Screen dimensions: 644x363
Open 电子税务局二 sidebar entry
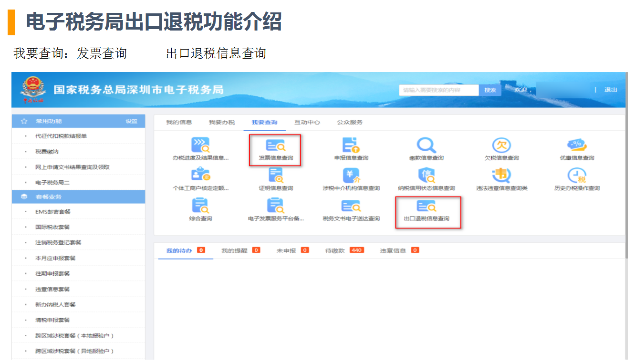79,183
